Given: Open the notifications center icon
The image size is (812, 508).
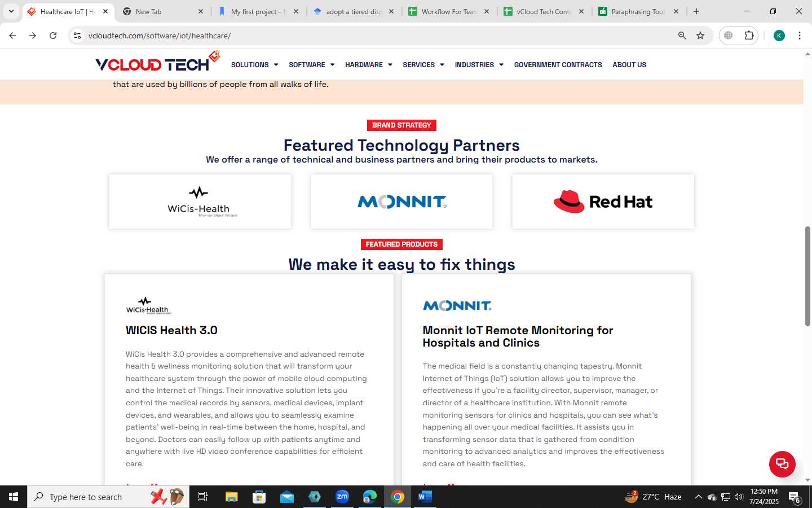Looking at the screenshot, I should tap(795, 497).
